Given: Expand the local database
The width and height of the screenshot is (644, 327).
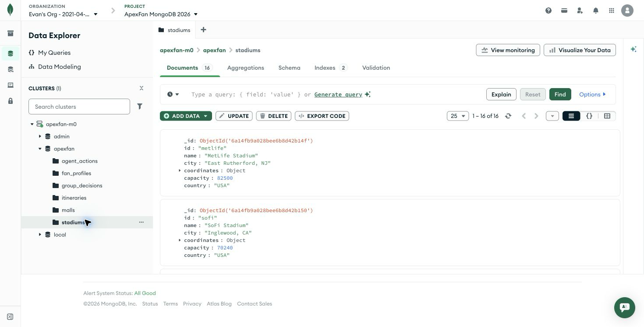Looking at the screenshot, I should click(40, 235).
